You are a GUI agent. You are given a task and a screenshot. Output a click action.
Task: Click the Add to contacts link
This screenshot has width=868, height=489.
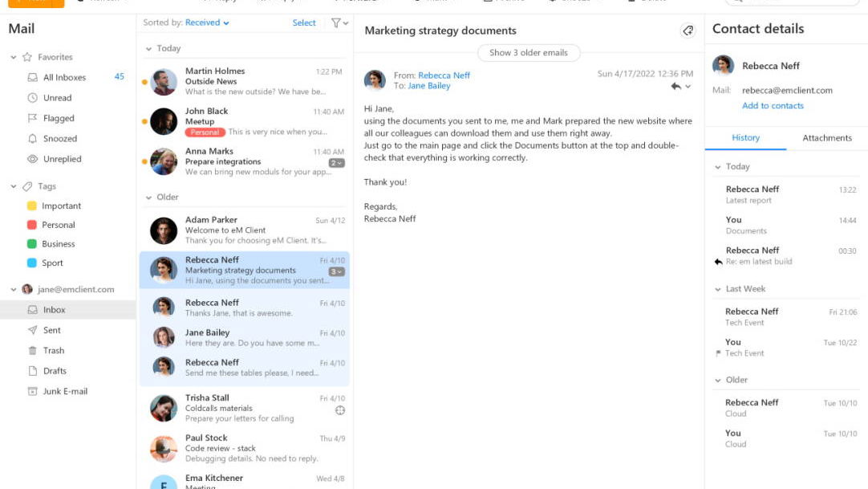click(x=773, y=106)
